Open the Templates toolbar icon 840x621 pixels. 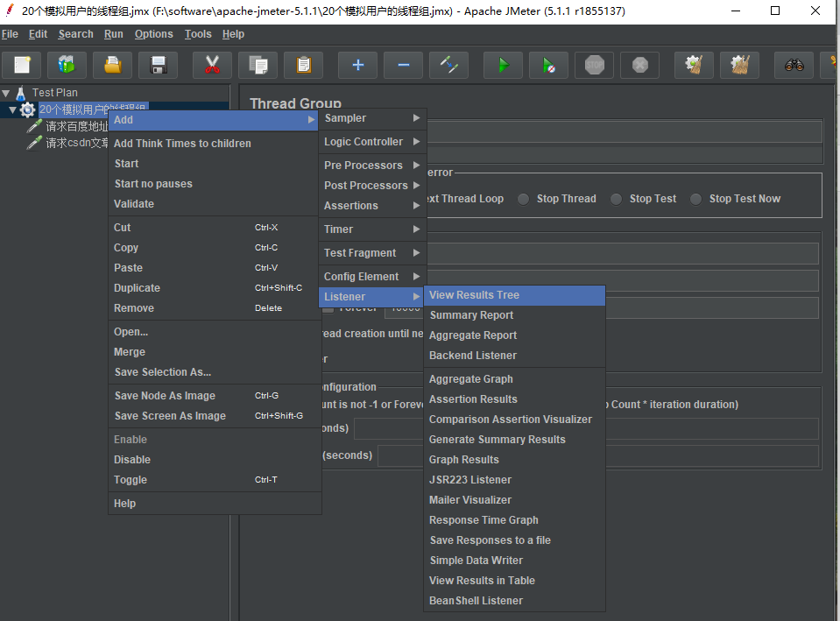coord(67,66)
